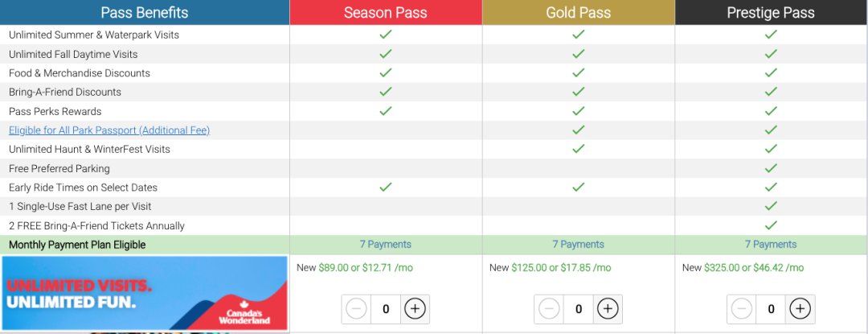
Task: Click the Prestige Pass minus icon
Action: click(x=742, y=309)
